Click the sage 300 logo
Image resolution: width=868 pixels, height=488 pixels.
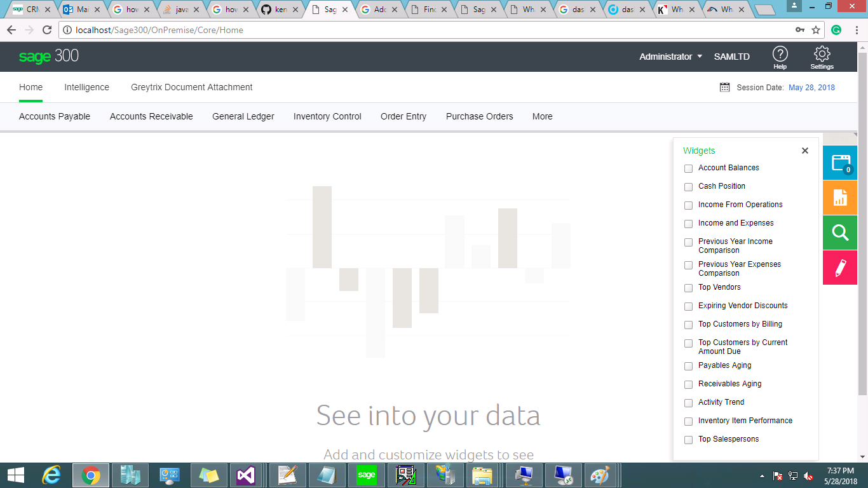[49, 56]
